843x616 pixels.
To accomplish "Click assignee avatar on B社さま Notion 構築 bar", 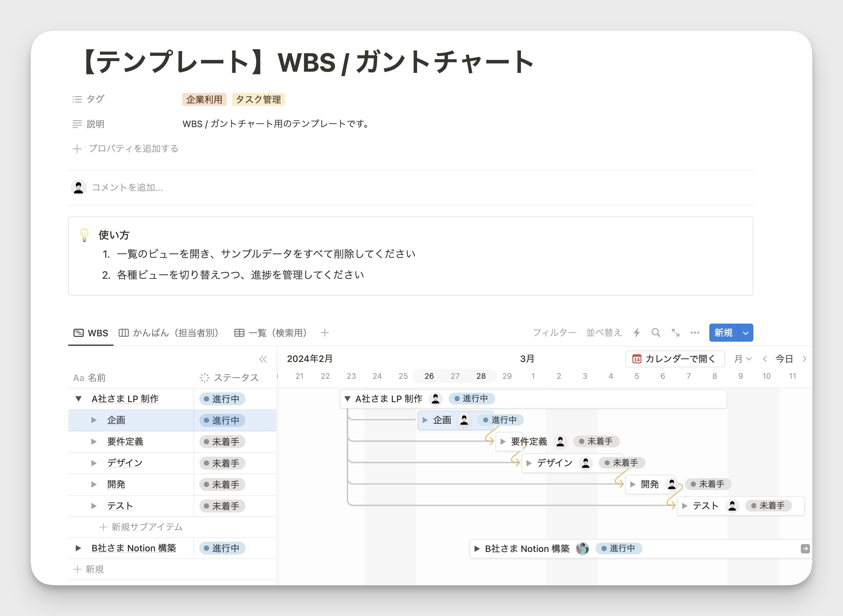I will pyautogui.click(x=582, y=548).
